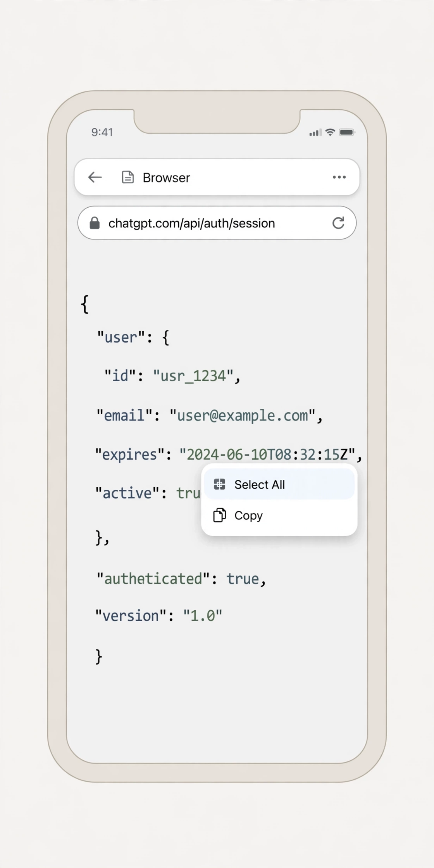Click the page document icon

128,177
